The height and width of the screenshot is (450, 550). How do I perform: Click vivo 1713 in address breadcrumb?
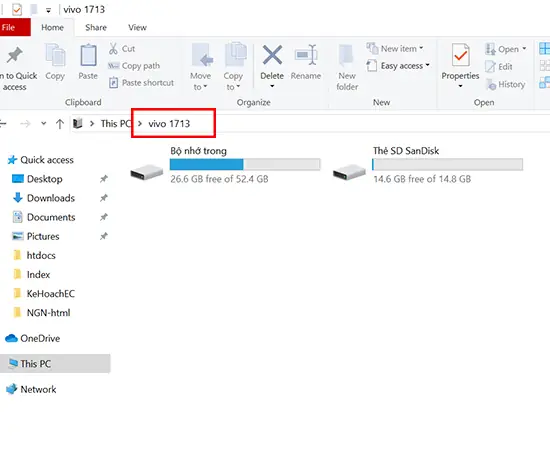(x=169, y=123)
